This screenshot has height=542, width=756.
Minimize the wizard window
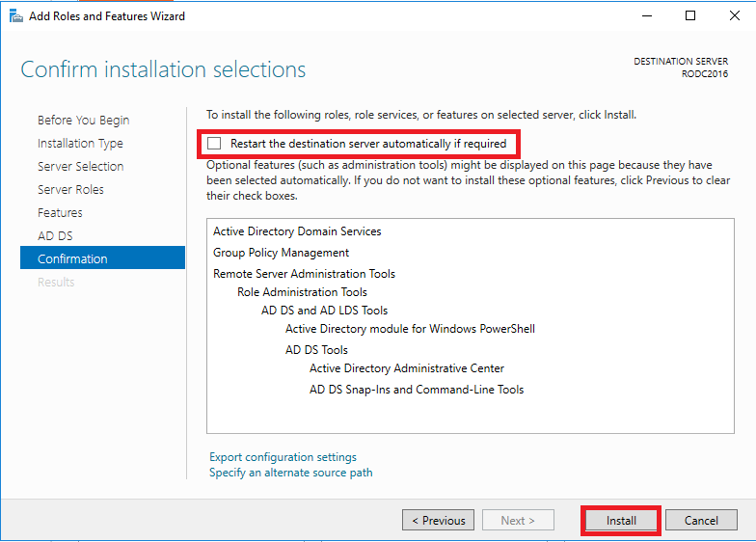click(647, 15)
